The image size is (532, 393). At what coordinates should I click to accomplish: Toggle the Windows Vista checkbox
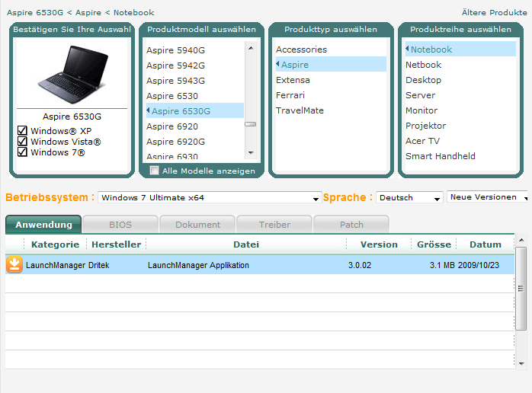(x=22, y=142)
